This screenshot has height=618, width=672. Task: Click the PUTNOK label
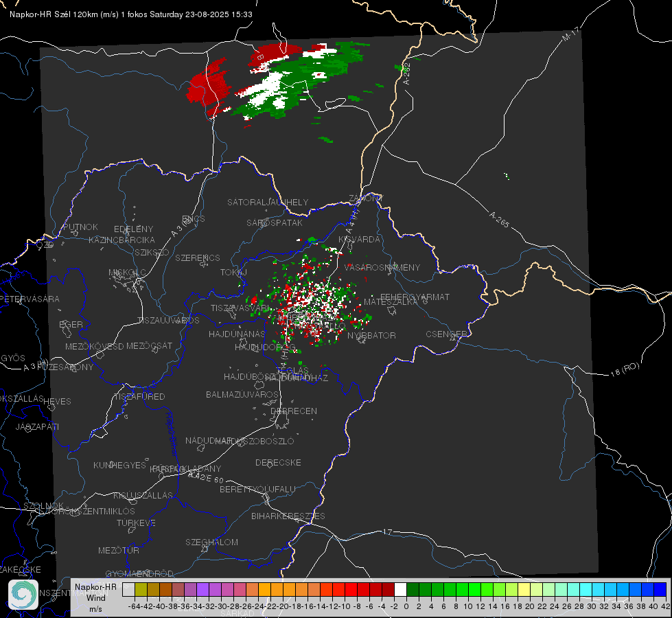(80, 227)
